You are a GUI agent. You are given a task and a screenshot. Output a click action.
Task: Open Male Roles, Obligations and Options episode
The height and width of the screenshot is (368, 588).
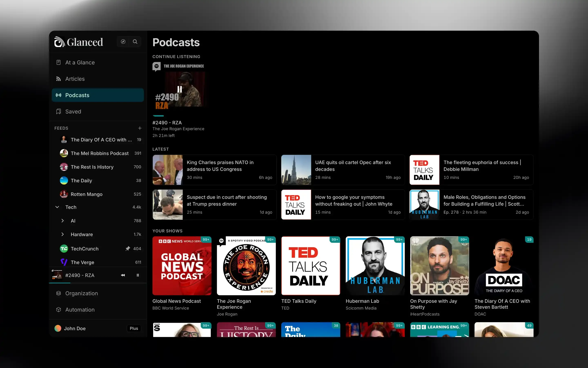472,205
